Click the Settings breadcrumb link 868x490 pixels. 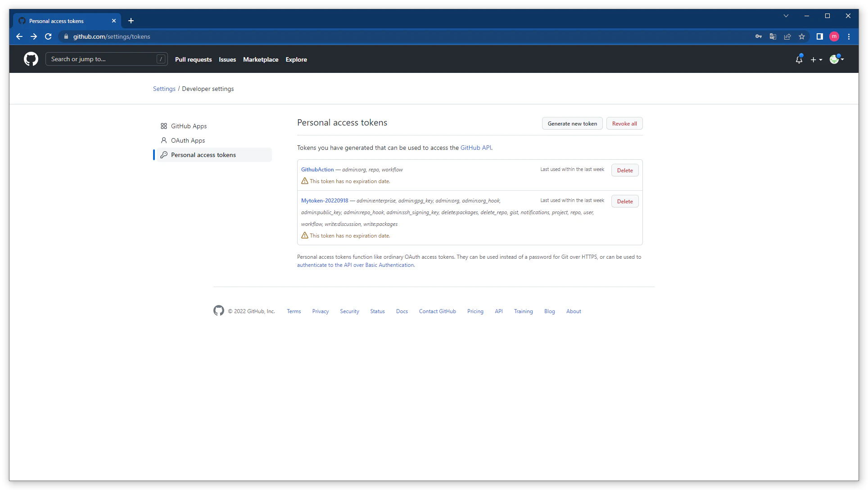click(164, 89)
